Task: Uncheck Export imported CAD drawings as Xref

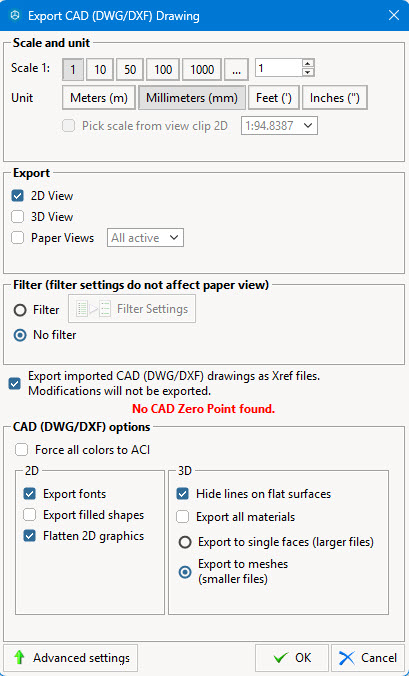Action: point(15,383)
